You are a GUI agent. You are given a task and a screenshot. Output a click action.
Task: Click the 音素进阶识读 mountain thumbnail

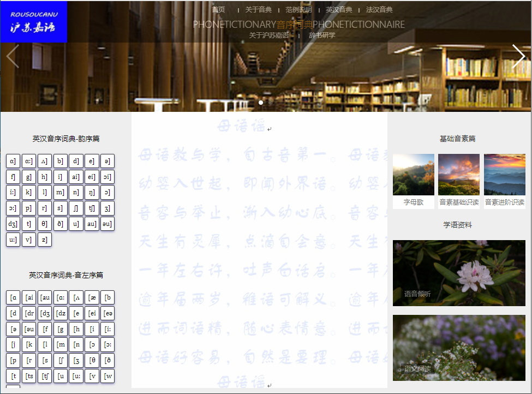505,175
